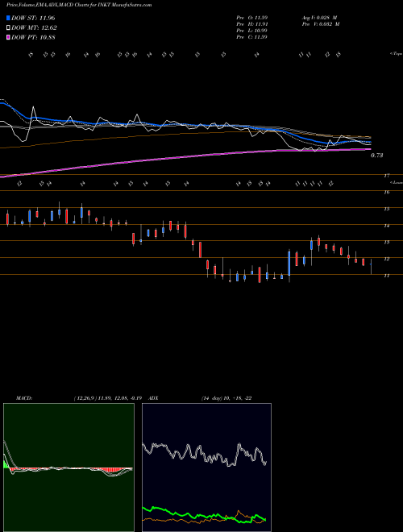Click the '<Lows' marker label
The image size is (403, 532).
396,182
